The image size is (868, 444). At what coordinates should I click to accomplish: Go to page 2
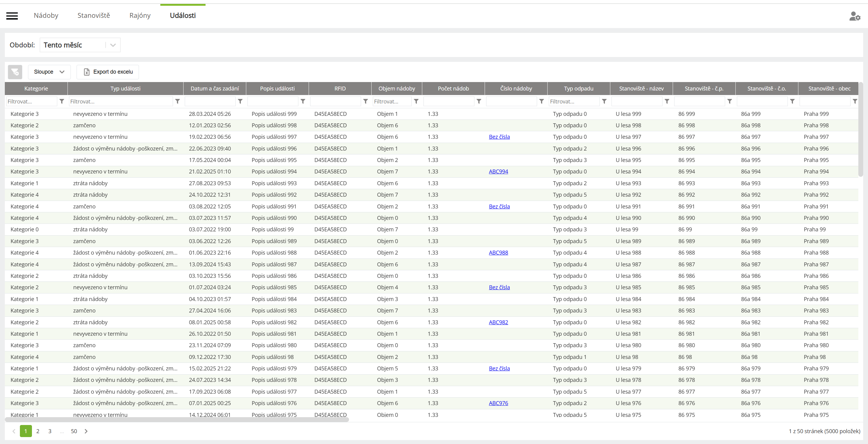click(x=38, y=431)
